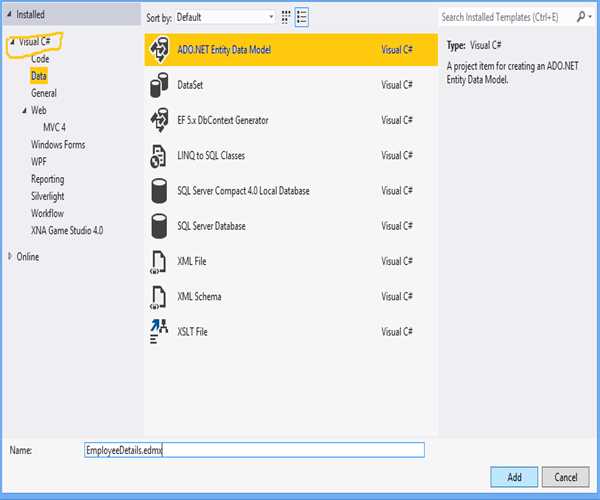Select SQL Server Compact 4.0 Local Database icon

coord(158,191)
